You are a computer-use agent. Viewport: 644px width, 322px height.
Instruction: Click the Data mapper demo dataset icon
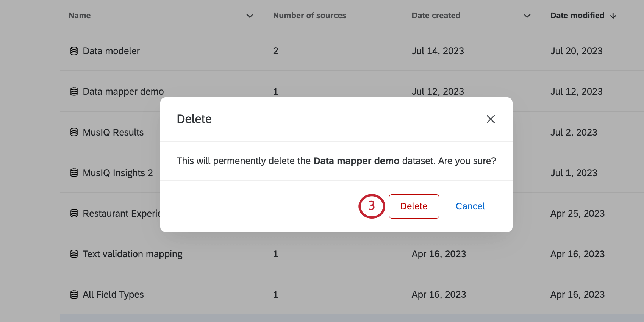click(74, 92)
